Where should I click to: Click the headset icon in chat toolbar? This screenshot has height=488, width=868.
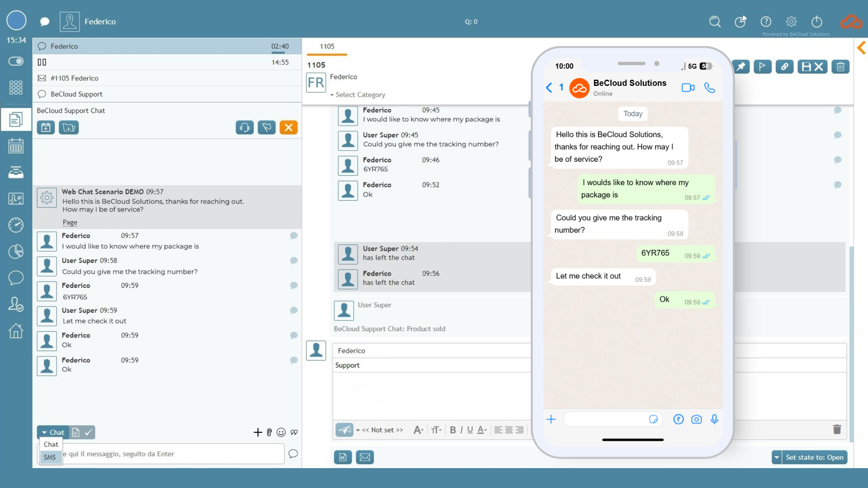coord(245,128)
